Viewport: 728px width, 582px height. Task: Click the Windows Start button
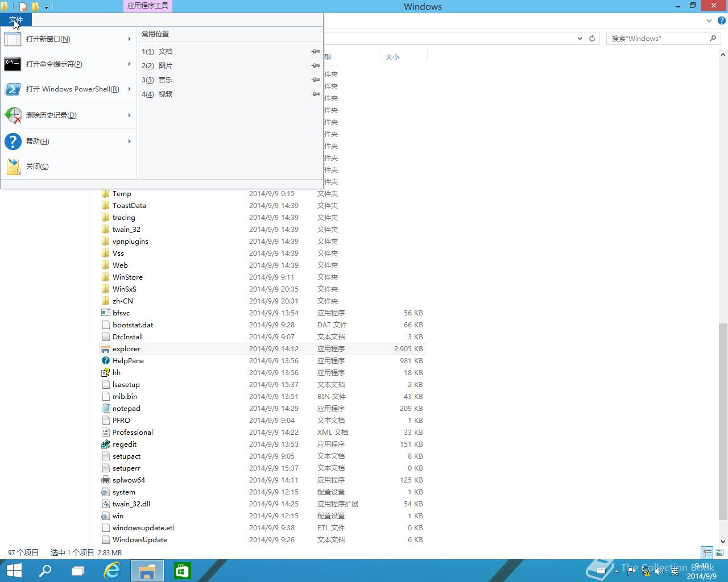coord(13,571)
